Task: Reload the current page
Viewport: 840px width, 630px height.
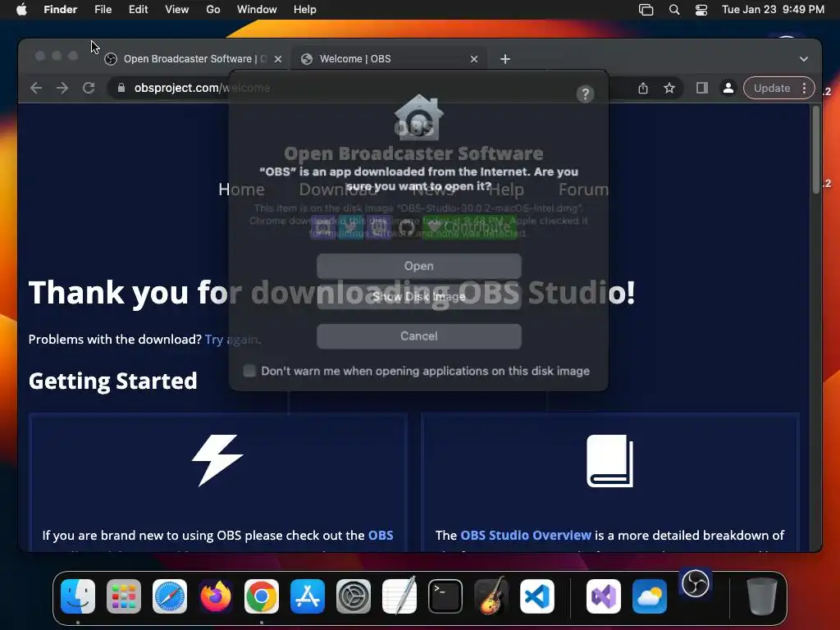Action: click(x=89, y=88)
